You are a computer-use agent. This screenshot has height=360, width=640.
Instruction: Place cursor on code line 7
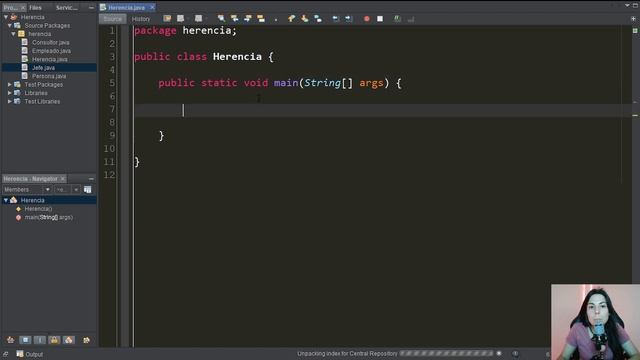(382, 110)
